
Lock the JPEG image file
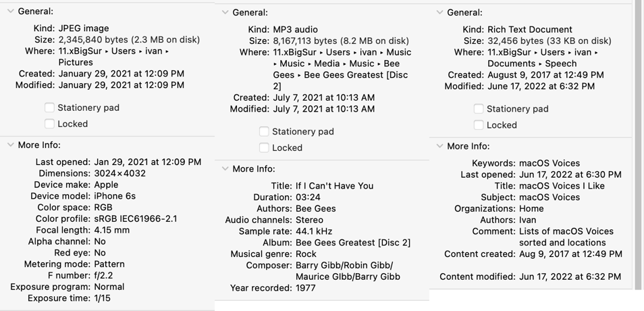point(49,124)
